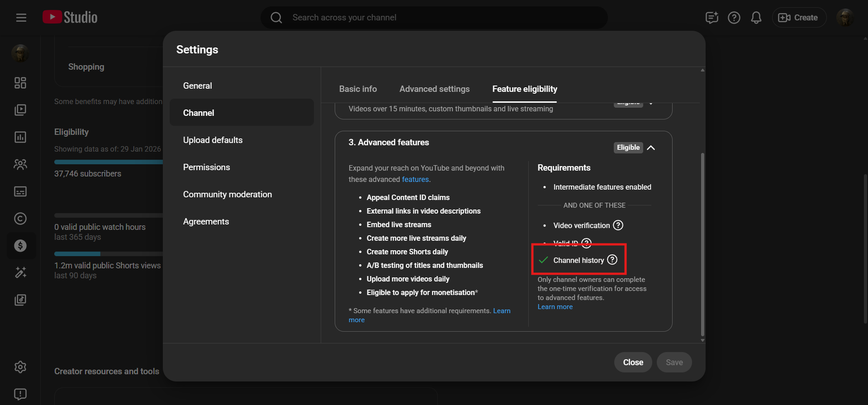This screenshot has height=405, width=868.
Task: Open the Customisation magic wand icon
Action: point(20,272)
